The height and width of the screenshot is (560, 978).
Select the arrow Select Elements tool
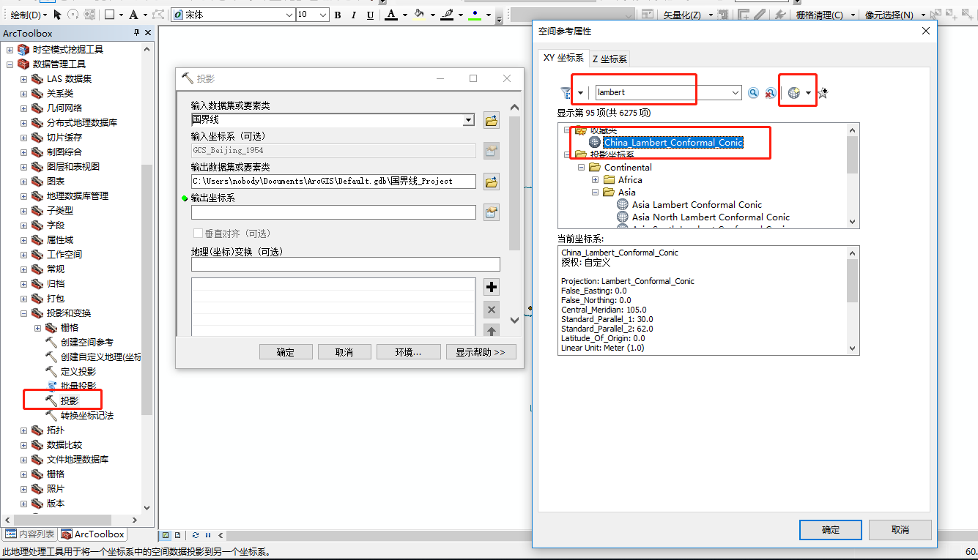(x=57, y=15)
